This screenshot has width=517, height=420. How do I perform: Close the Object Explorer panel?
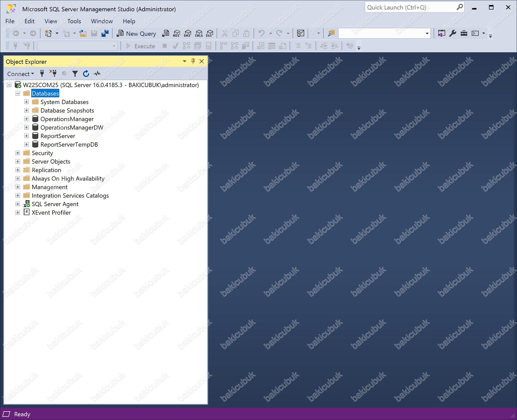(201, 61)
